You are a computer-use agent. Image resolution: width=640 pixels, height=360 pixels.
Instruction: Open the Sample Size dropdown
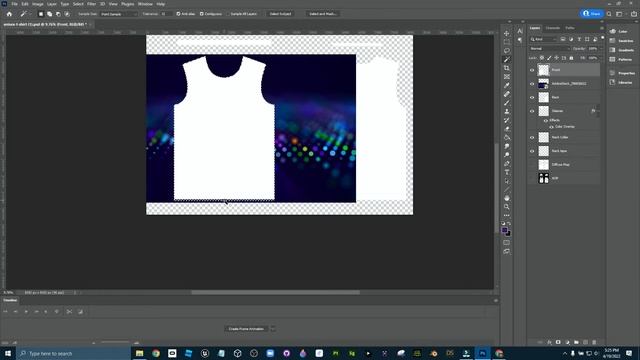click(119, 14)
